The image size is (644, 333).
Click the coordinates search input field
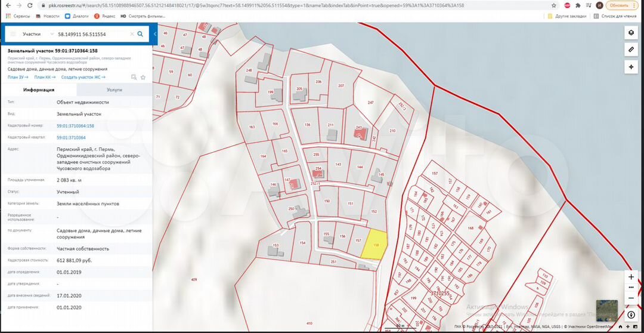(x=92, y=34)
